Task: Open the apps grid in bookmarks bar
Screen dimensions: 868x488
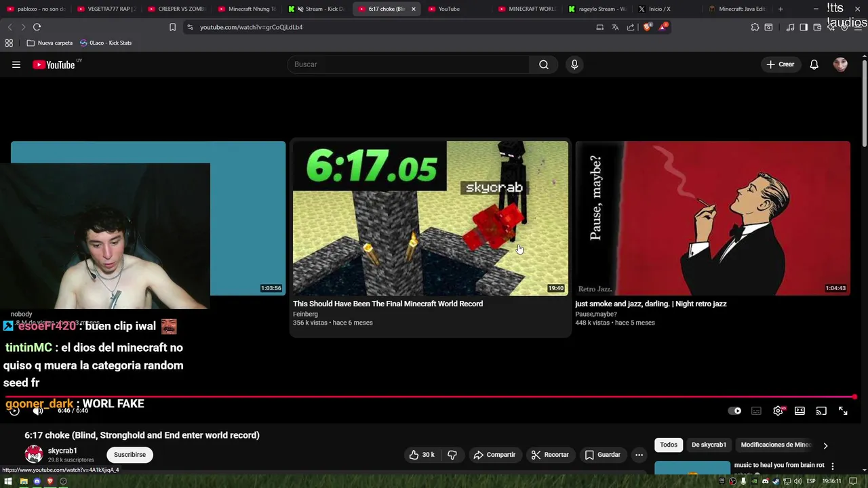Action: pos(9,43)
